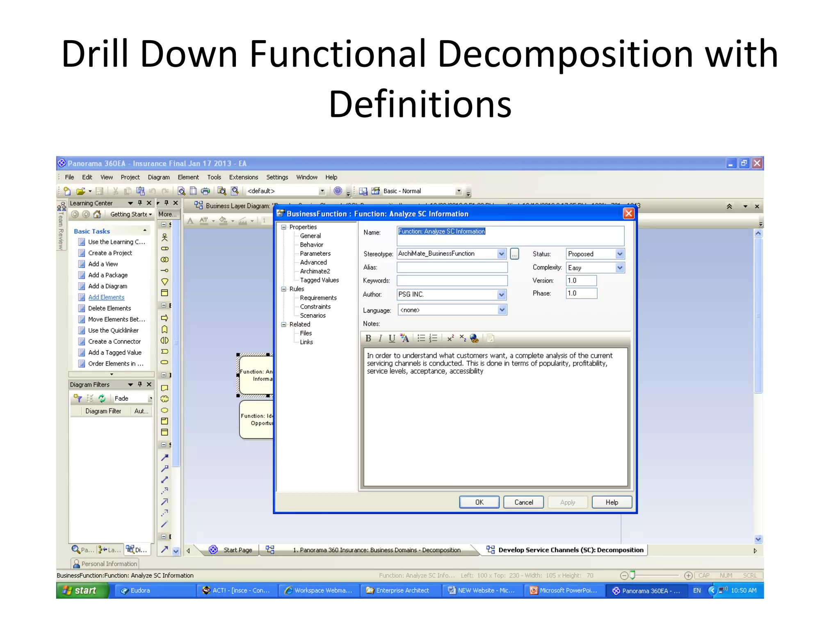The height and width of the screenshot is (630, 840).
Task: Insert hyperlink with globe icon
Action: [x=474, y=338]
